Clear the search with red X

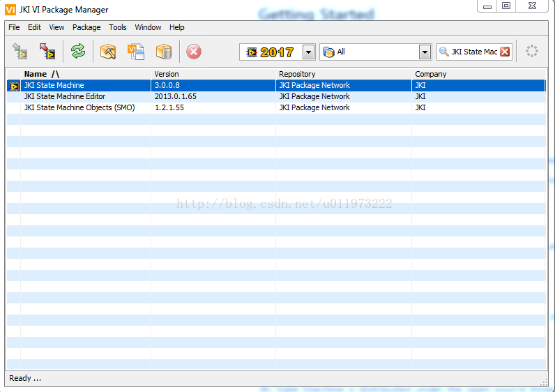point(505,52)
